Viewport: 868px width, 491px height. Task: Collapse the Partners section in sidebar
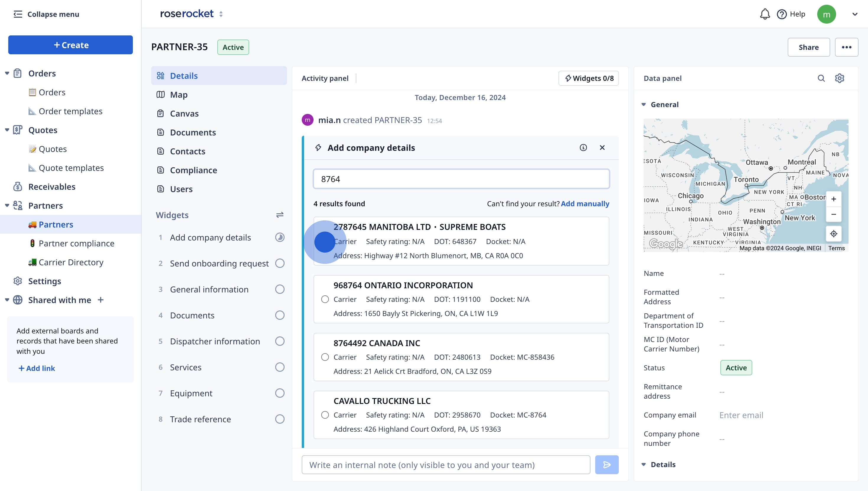7,205
